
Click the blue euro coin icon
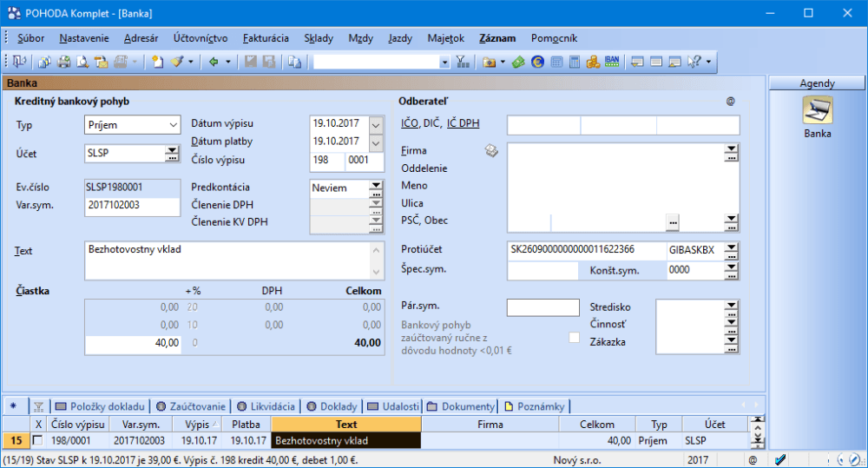(x=537, y=62)
